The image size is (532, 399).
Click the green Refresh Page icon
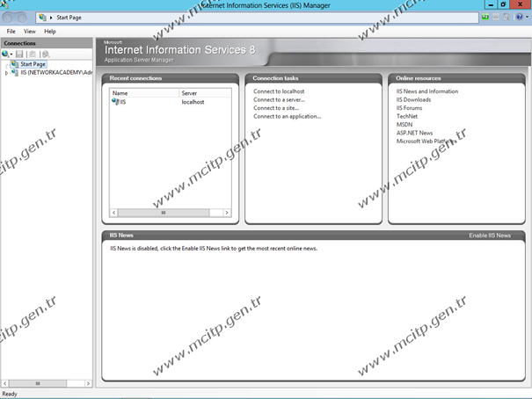pos(485,17)
